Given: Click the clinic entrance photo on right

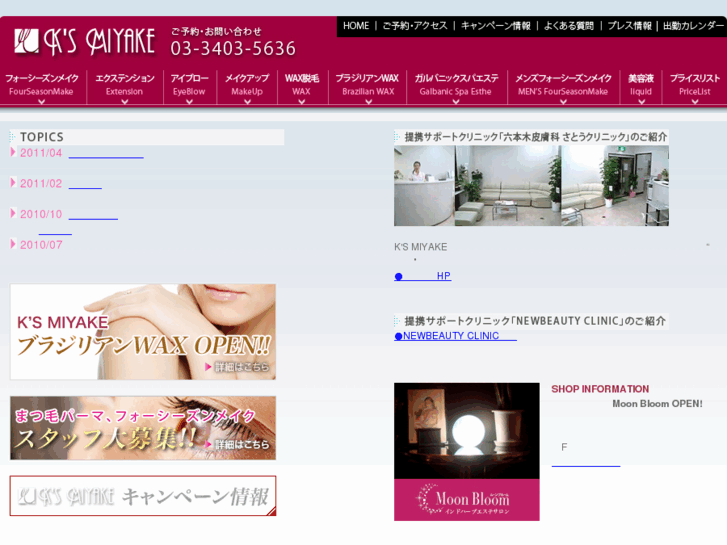Looking at the screenshot, I should click(615, 186).
